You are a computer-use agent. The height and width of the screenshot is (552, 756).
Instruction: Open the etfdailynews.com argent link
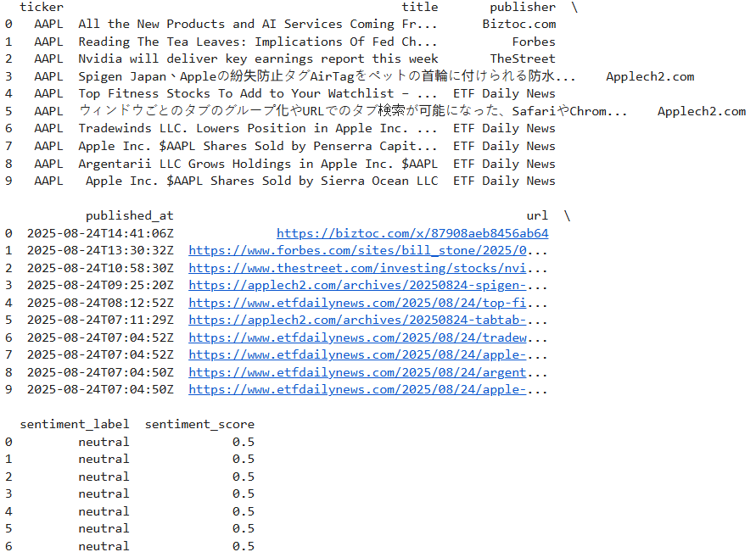coord(357,372)
